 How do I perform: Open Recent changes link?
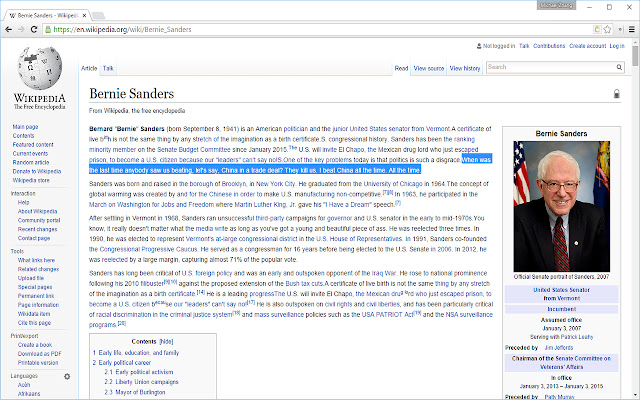coord(37,229)
